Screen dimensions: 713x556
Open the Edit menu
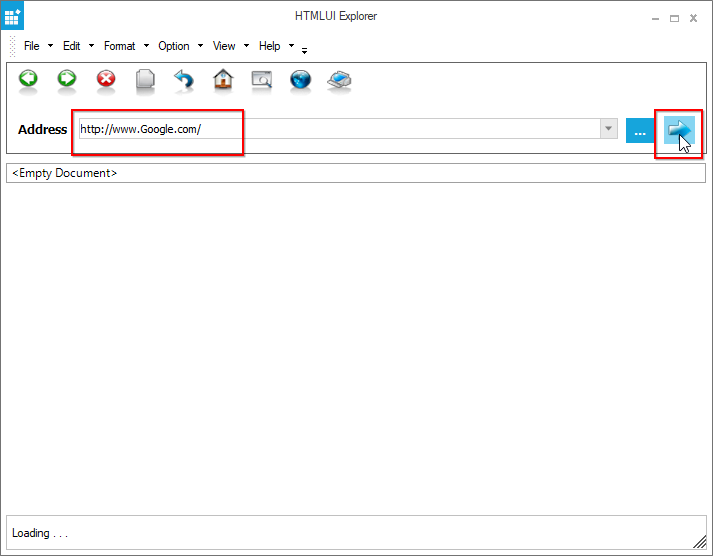pos(72,46)
